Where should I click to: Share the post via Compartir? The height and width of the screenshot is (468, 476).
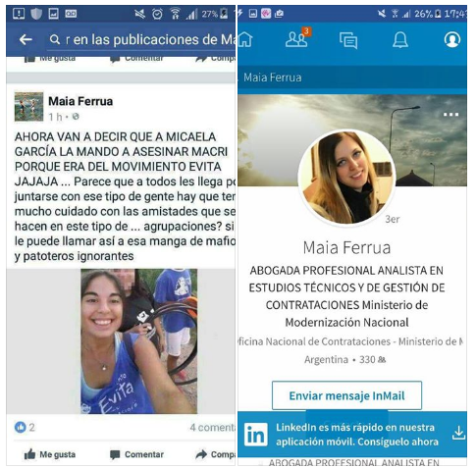point(215,454)
